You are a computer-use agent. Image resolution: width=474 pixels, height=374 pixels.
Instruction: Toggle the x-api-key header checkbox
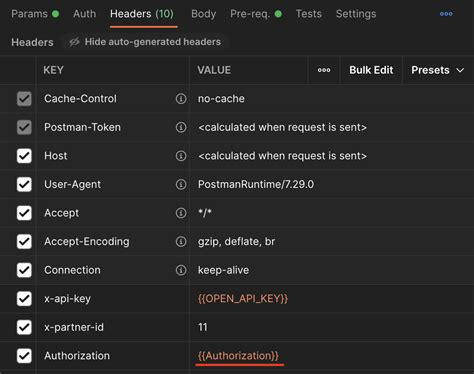[24, 299]
